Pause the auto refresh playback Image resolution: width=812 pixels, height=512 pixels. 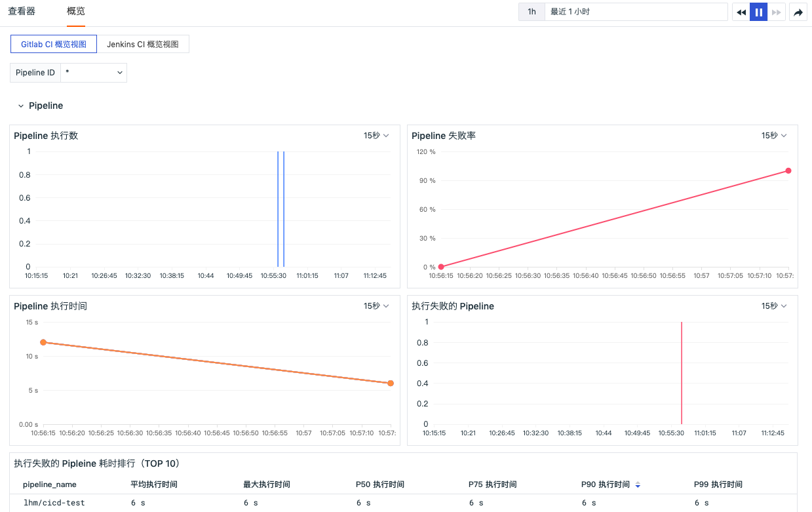[x=759, y=12]
